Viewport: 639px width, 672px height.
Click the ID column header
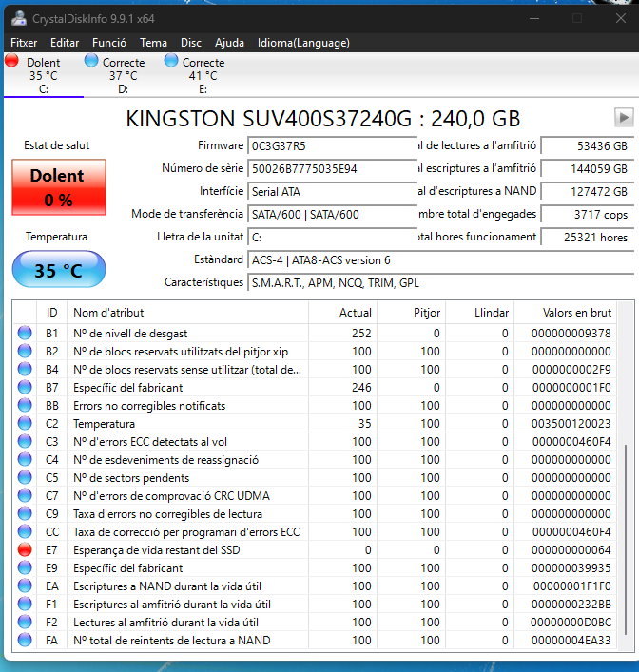click(x=52, y=313)
